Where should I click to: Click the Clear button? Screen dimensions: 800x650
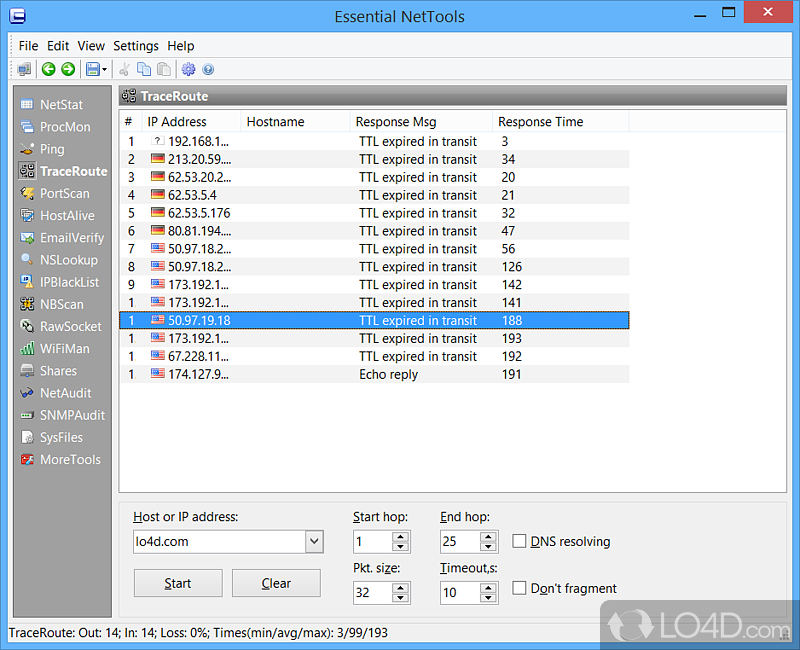pos(276,583)
